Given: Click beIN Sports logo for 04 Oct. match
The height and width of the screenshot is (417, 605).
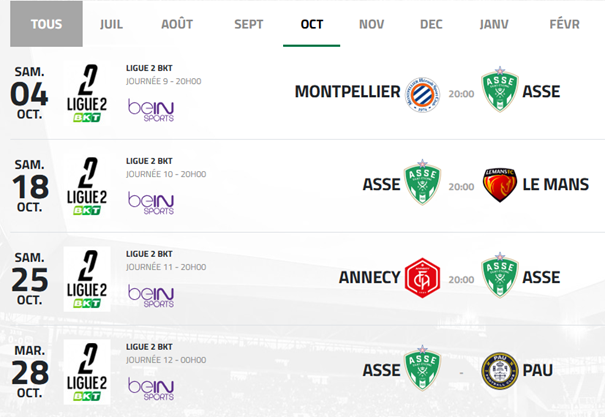Looking at the screenshot, I should pyautogui.click(x=150, y=110).
